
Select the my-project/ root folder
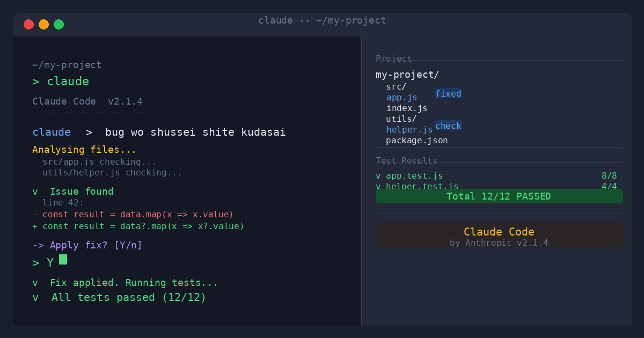pyautogui.click(x=407, y=75)
